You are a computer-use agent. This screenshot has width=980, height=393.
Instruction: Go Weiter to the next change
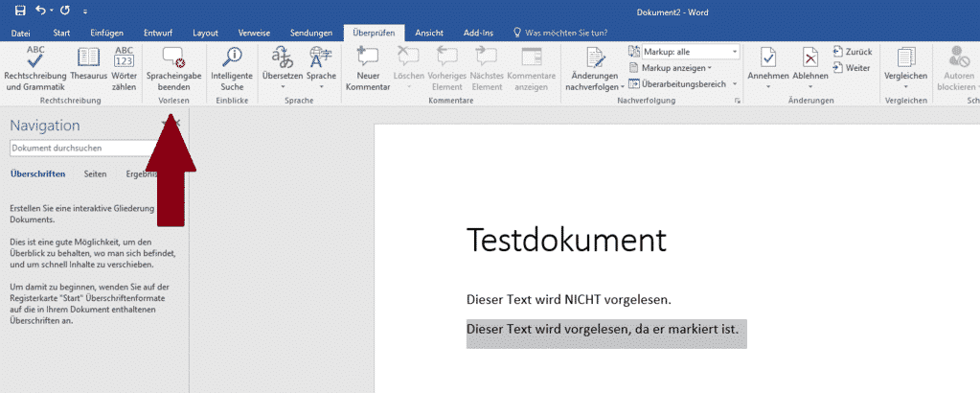point(852,68)
